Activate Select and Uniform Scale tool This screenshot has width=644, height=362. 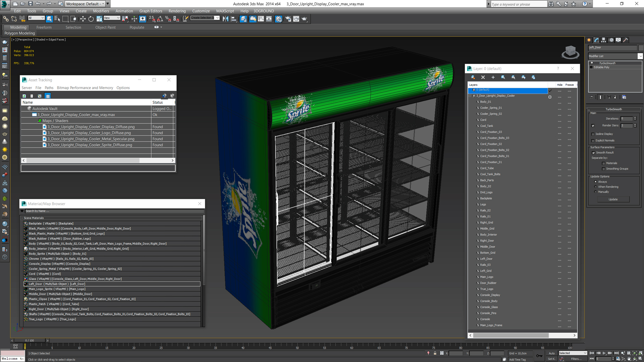99,19
